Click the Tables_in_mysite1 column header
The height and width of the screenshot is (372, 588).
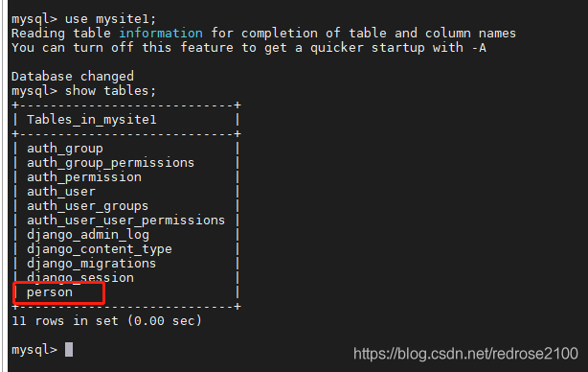92,120
